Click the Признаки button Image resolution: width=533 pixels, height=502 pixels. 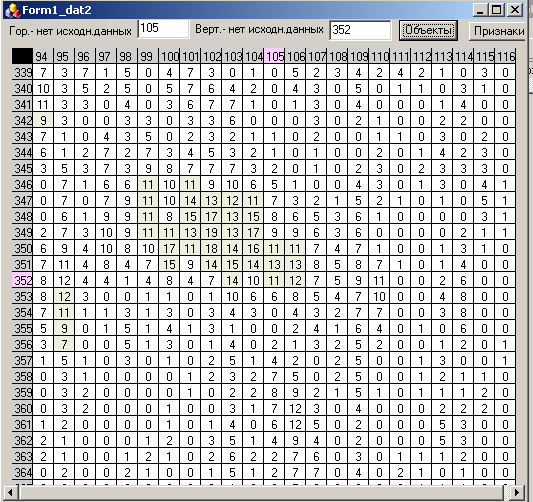498,31
